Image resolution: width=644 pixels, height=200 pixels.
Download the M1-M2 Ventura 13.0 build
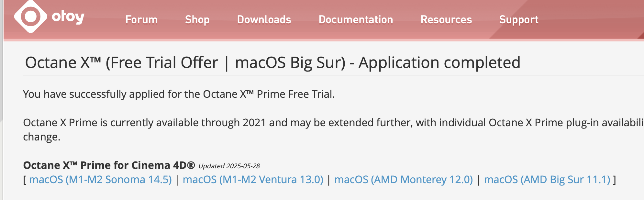point(253,180)
